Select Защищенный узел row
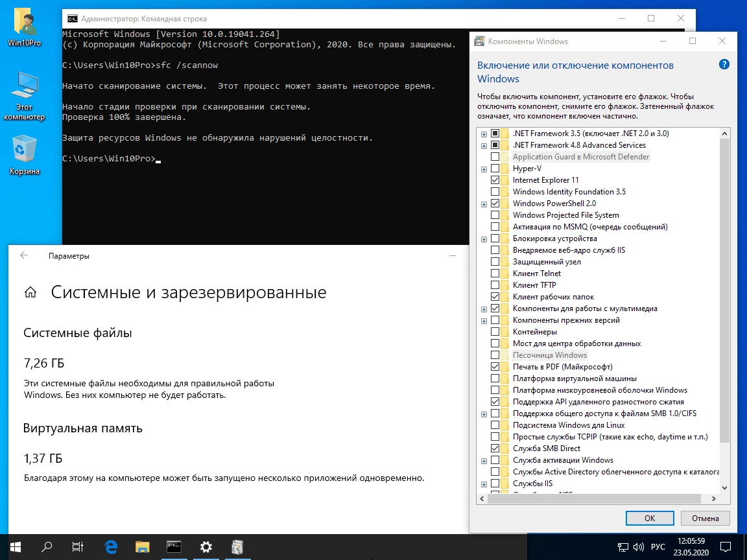The height and width of the screenshot is (560, 747). (x=547, y=261)
